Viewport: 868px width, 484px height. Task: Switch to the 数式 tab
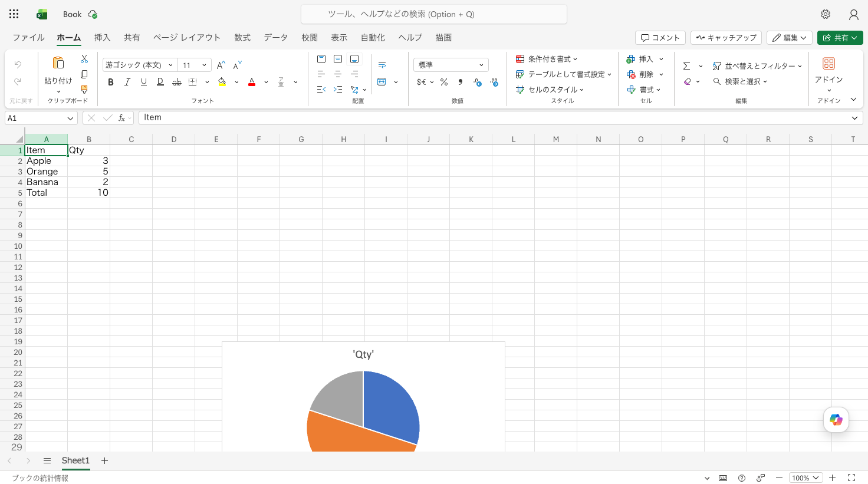[242, 37]
